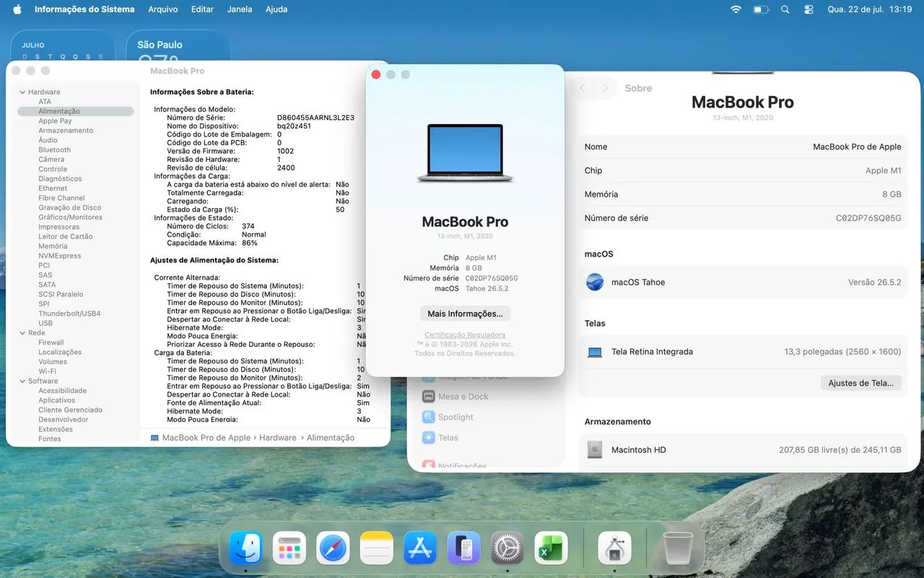Image resolution: width=924 pixels, height=578 pixels.
Task: Open the Arquivo menu
Action: tap(163, 9)
